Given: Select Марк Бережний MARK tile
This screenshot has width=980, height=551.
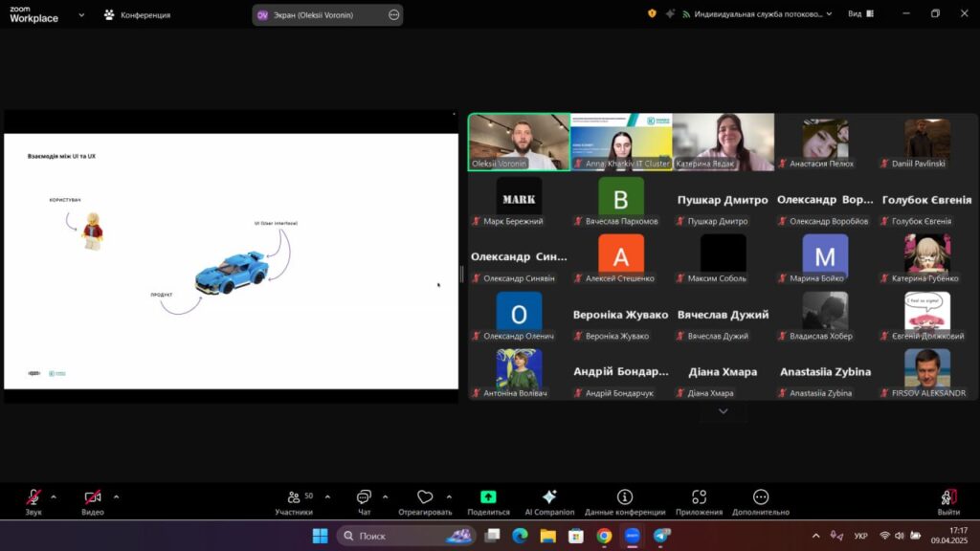Looking at the screenshot, I should tap(520, 200).
